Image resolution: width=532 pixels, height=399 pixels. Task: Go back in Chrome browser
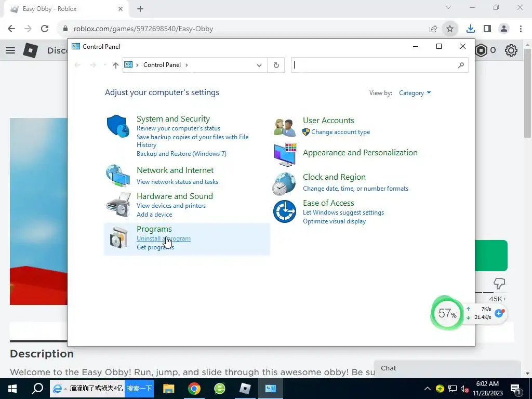(11, 29)
